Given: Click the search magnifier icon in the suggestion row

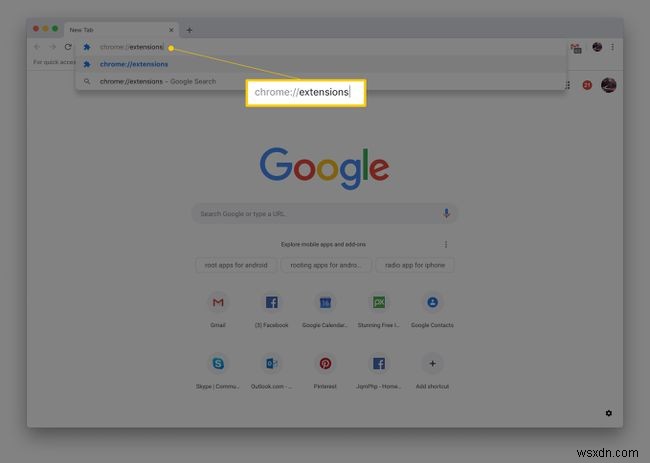Looking at the screenshot, I should coord(87,81).
